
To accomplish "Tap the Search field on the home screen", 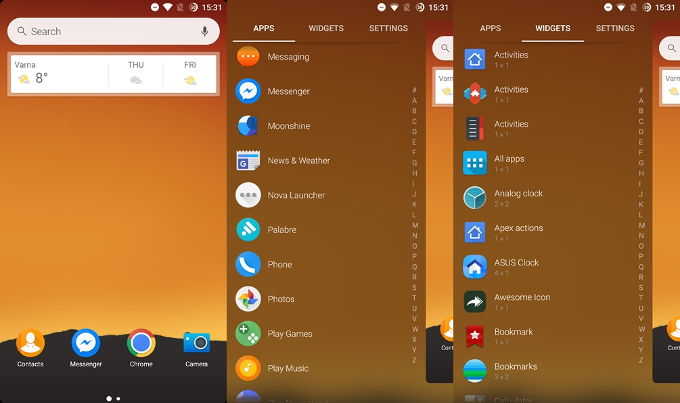I will pos(114,31).
